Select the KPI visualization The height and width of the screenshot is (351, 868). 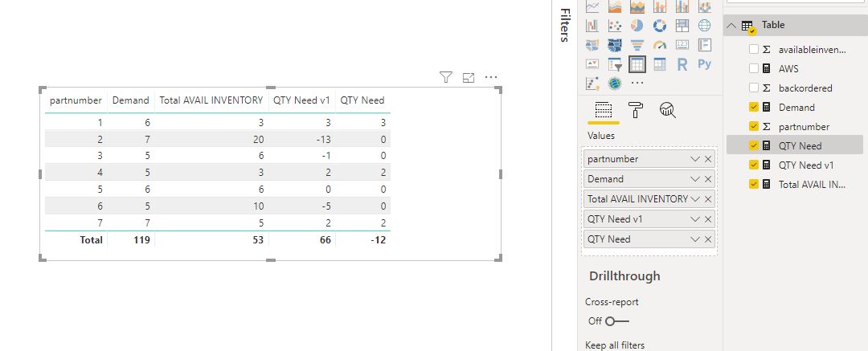(592, 64)
